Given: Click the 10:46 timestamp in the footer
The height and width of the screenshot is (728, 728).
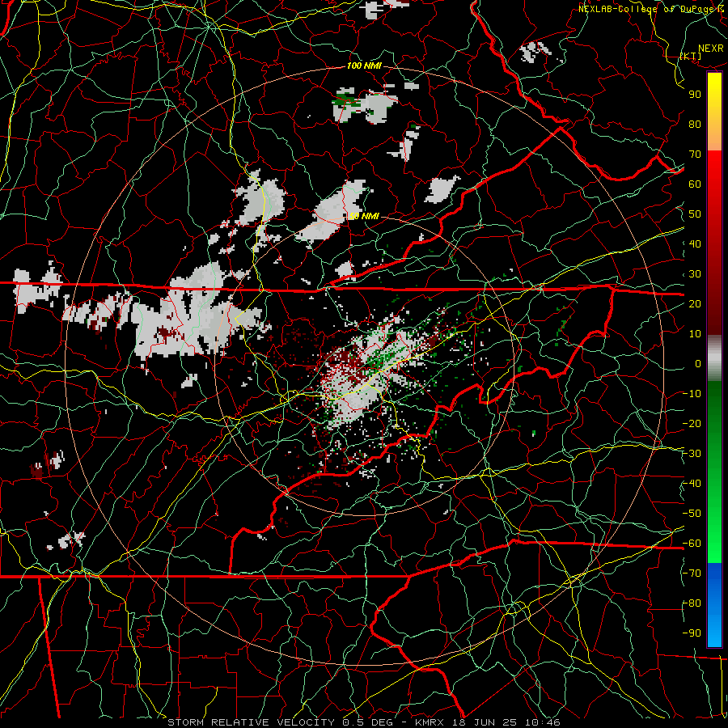Looking at the screenshot, I should 543,722.
